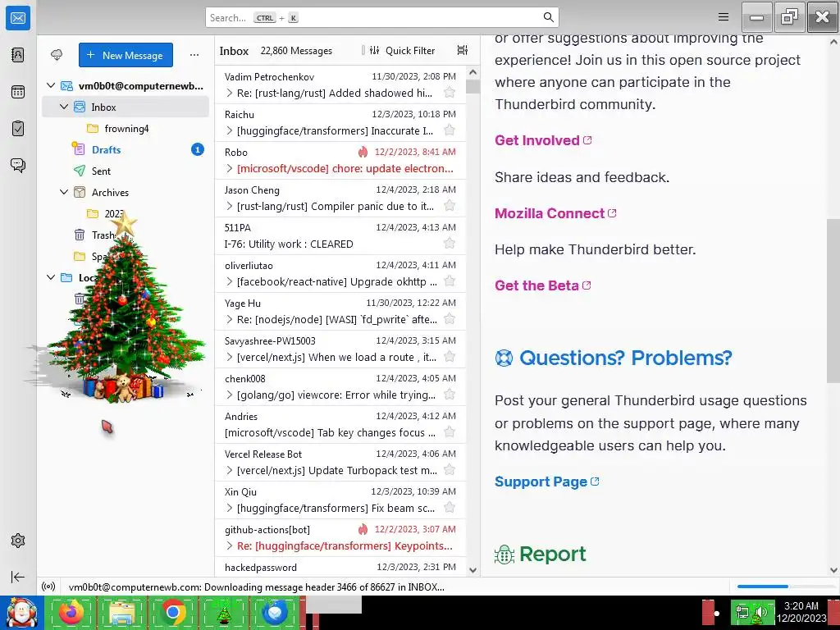This screenshot has width=840, height=630.
Task: Click the download progress bar in status bar
Action: (x=785, y=587)
